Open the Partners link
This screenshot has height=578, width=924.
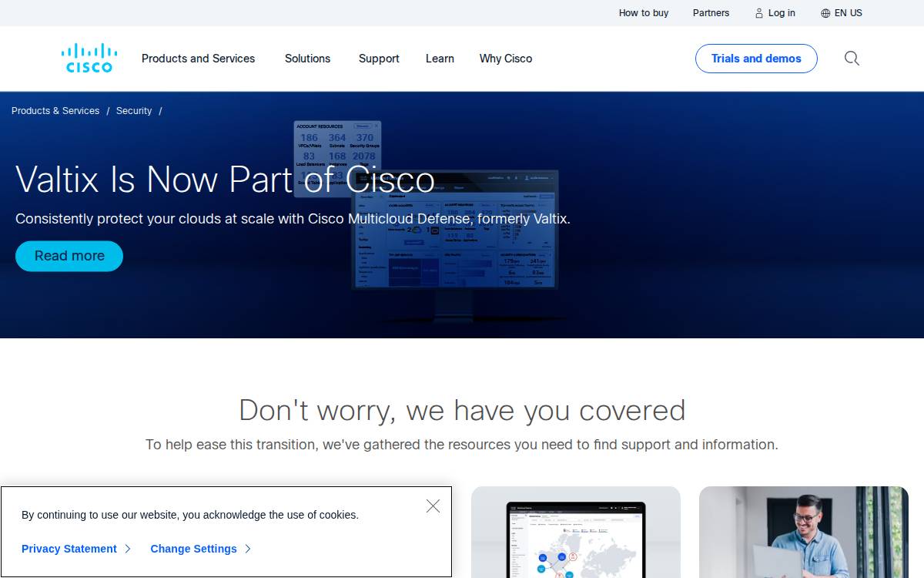tap(711, 13)
